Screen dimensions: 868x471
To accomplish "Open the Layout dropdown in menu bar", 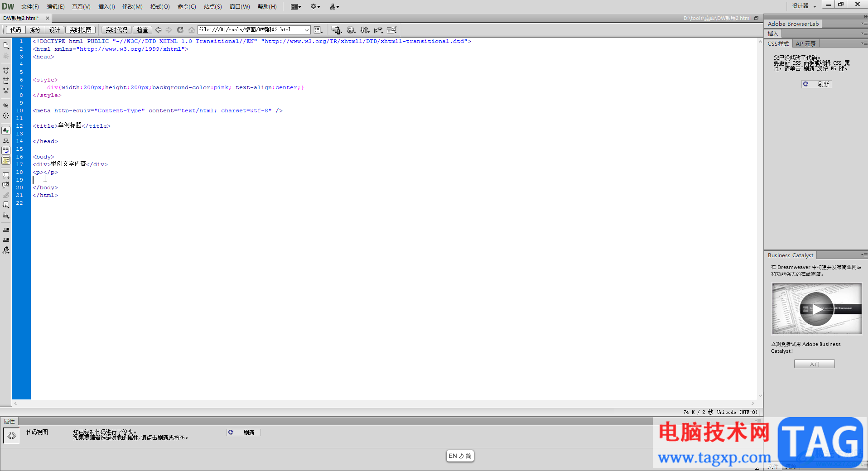I will (296, 6).
